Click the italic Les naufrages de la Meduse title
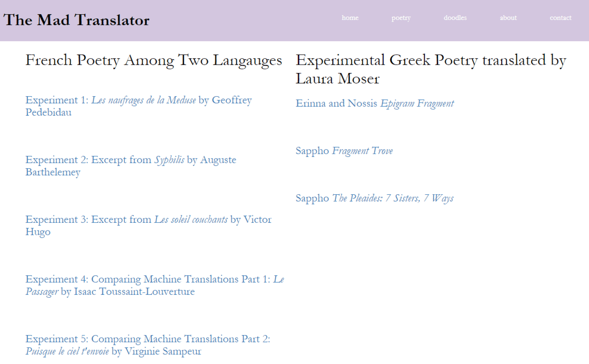The height and width of the screenshot is (364, 589). tap(143, 101)
